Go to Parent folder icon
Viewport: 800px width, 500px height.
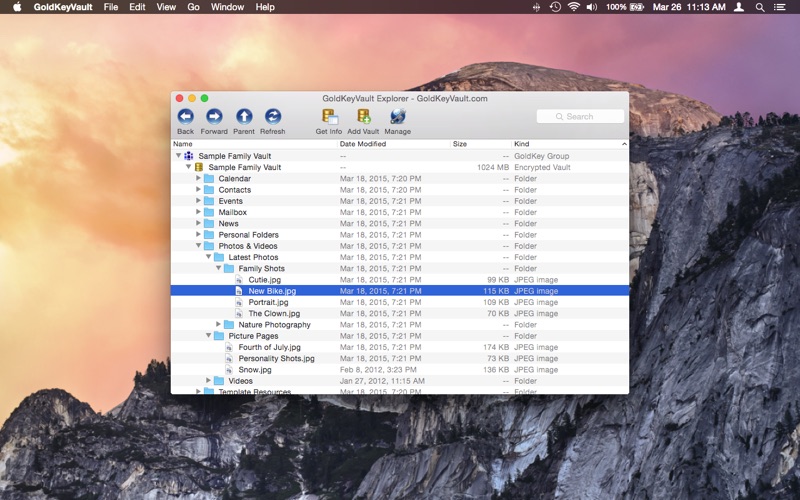244,117
